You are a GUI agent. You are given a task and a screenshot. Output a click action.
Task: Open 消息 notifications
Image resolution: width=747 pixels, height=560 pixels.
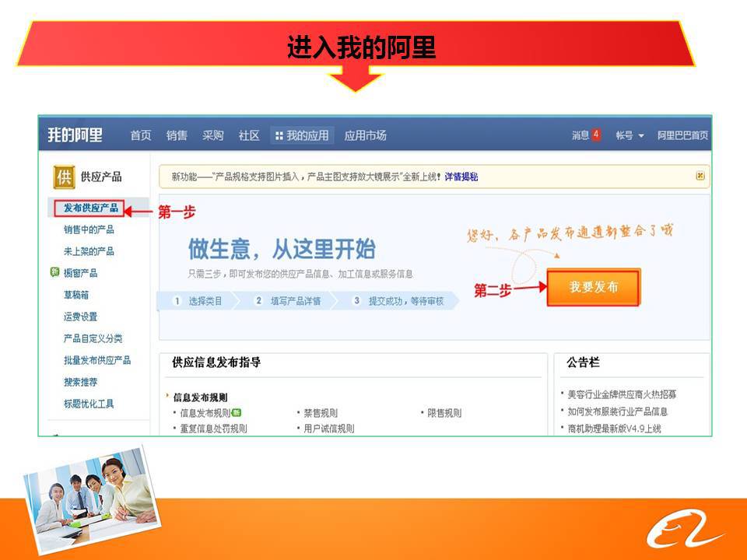tap(580, 135)
